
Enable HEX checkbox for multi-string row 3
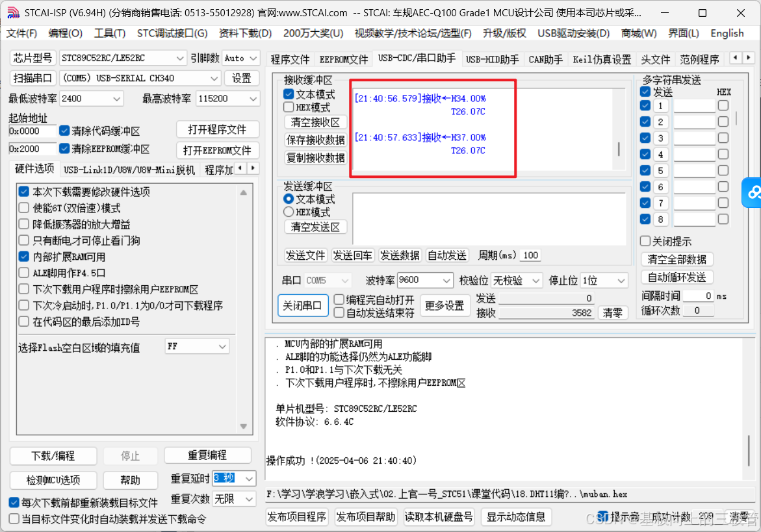pyautogui.click(x=723, y=138)
